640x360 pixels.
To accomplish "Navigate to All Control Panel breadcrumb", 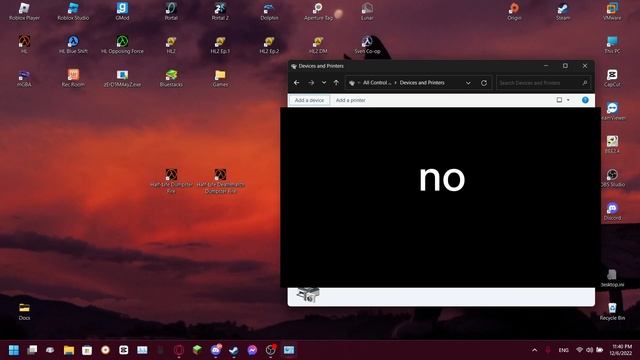I will pos(377,83).
